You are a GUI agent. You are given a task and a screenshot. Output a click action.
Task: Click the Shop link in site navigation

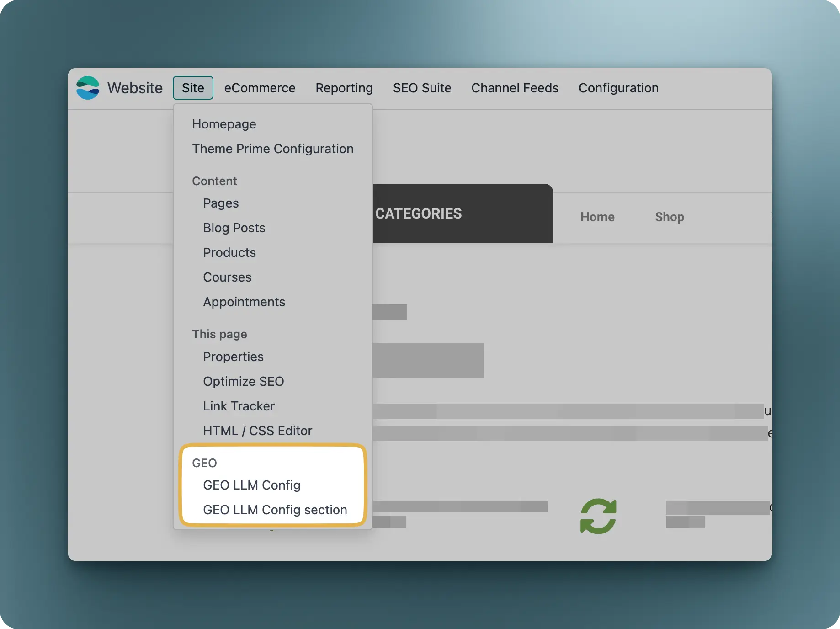click(x=669, y=217)
